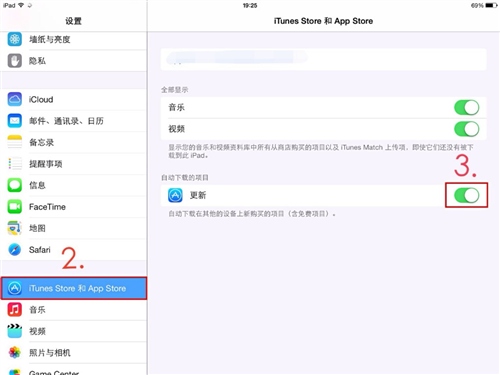Disable the 更新 automatic download switch
The image size is (500, 375).
[x=467, y=195]
